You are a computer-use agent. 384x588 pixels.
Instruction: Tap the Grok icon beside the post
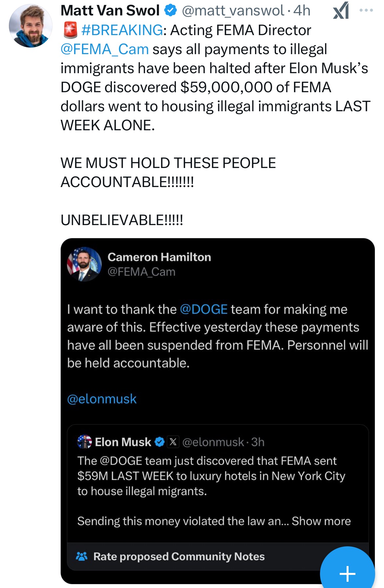tap(341, 10)
